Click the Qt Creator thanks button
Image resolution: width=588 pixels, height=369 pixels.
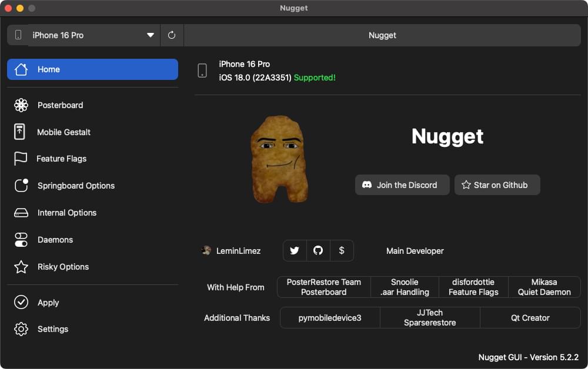(x=530, y=318)
